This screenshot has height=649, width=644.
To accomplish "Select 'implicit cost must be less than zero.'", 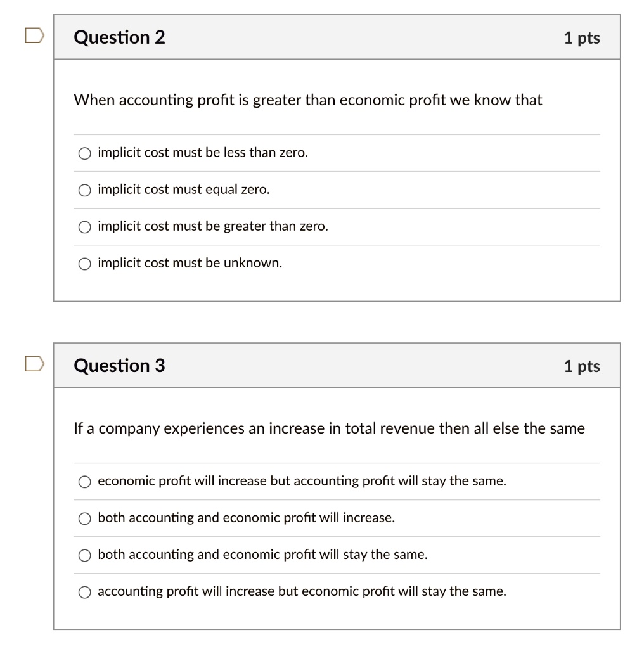I will click(84, 153).
